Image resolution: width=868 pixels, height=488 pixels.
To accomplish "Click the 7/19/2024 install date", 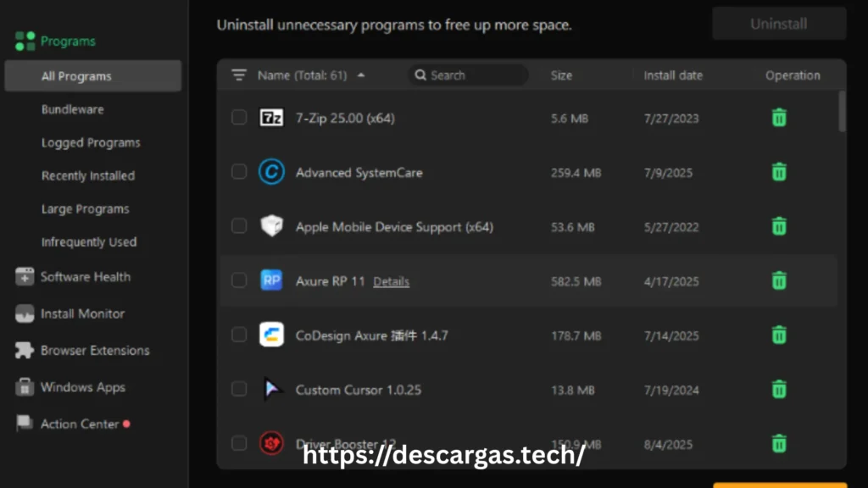I will tap(671, 390).
